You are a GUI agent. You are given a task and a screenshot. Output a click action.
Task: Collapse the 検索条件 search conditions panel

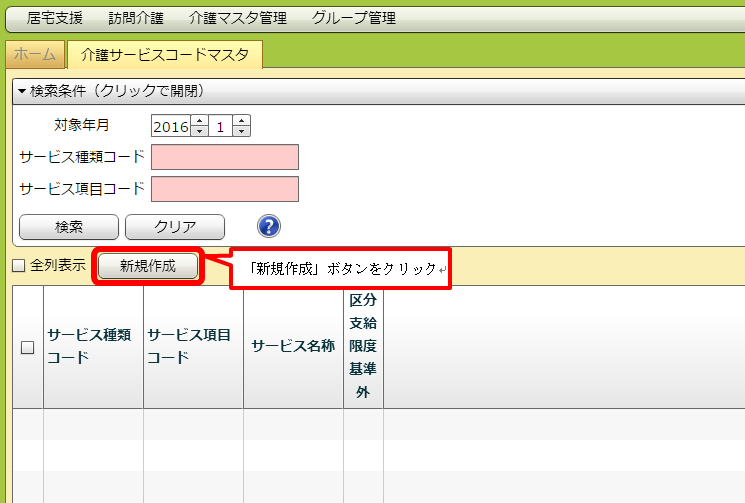click(x=110, y=90)
